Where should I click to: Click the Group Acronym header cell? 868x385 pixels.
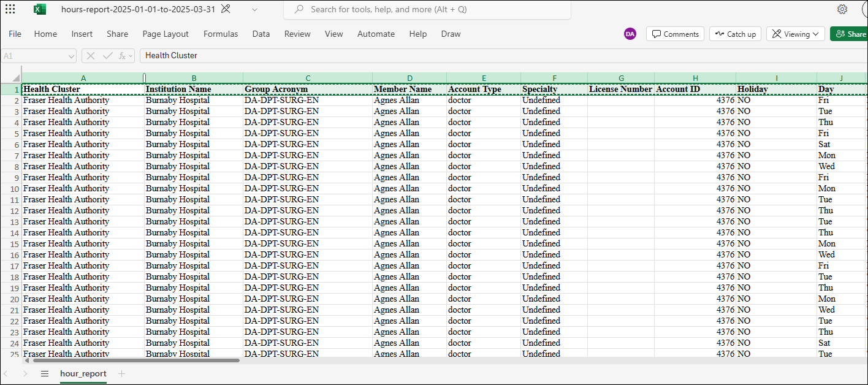(308, 89)
